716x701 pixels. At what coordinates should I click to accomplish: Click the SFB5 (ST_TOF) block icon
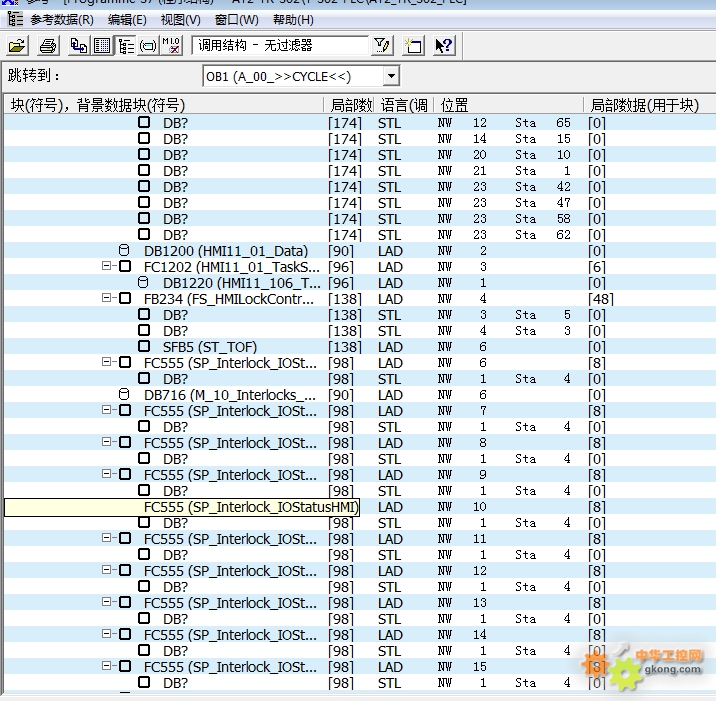pos(144,346)
